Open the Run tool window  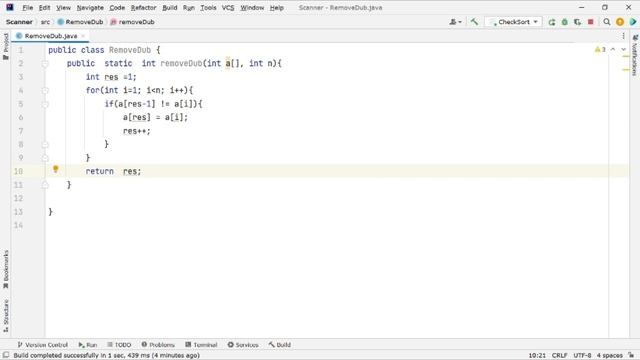click(88, 345)
